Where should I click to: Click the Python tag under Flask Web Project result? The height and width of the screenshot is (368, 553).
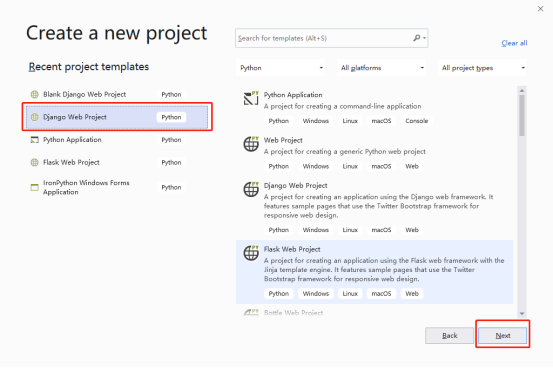(x=279, y=294)
